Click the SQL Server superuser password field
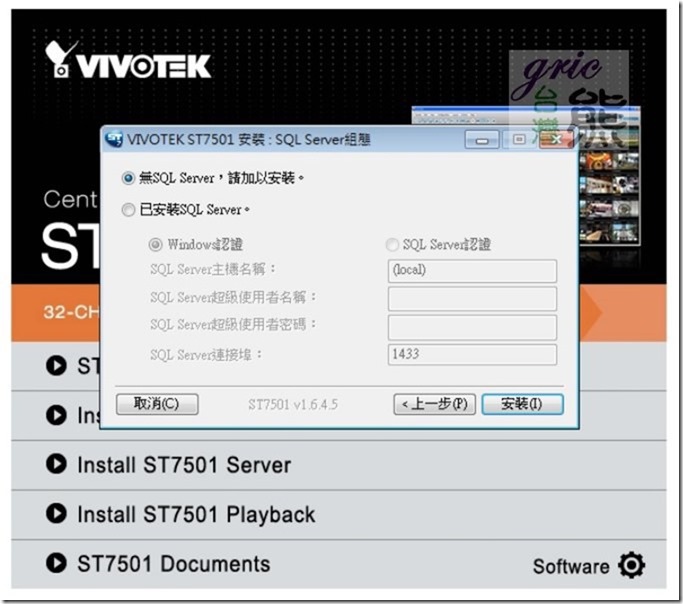 tap(472, 327)
